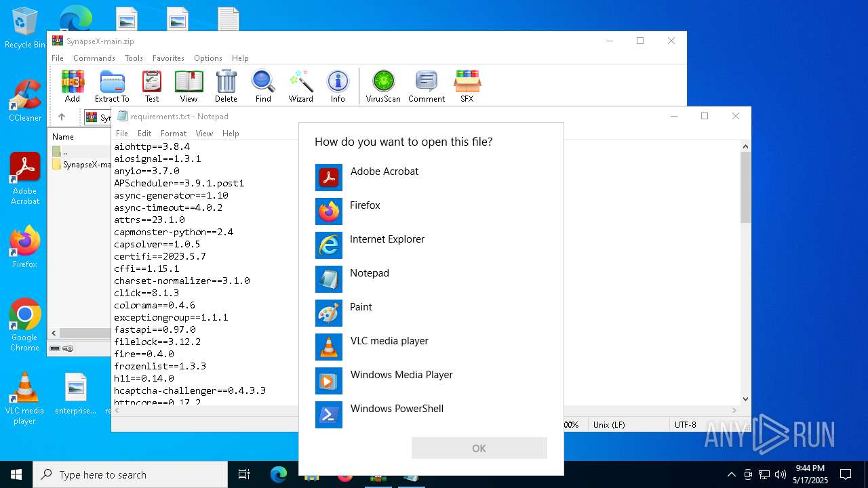The image size is (868, 488).
Task: Open WinRAR Commands menu
Action: click(94, 58)
